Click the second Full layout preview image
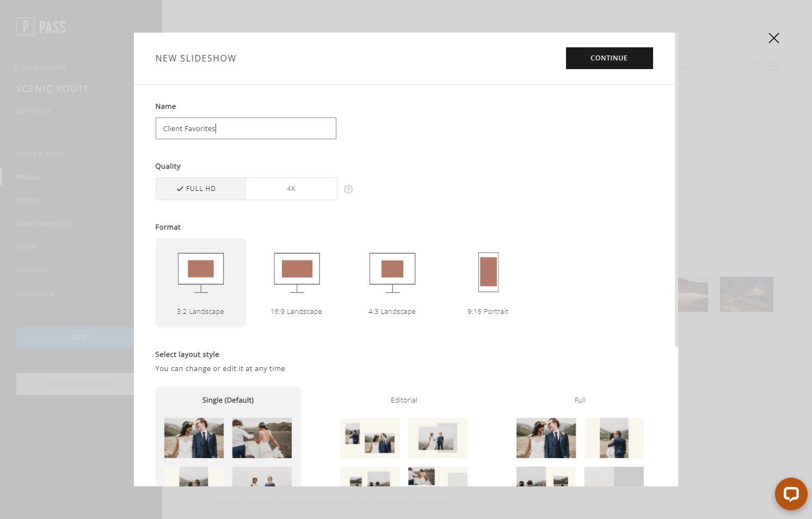 [614, 438]
